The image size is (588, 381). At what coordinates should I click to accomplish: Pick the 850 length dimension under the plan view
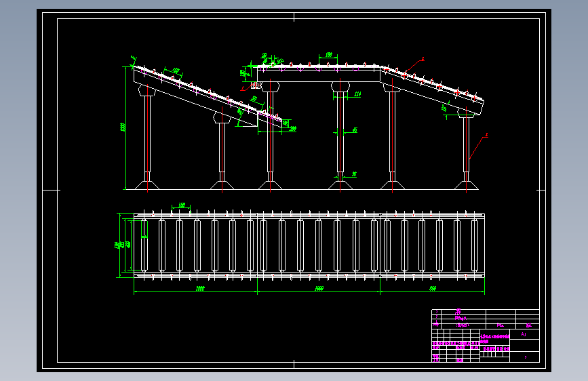433,288
